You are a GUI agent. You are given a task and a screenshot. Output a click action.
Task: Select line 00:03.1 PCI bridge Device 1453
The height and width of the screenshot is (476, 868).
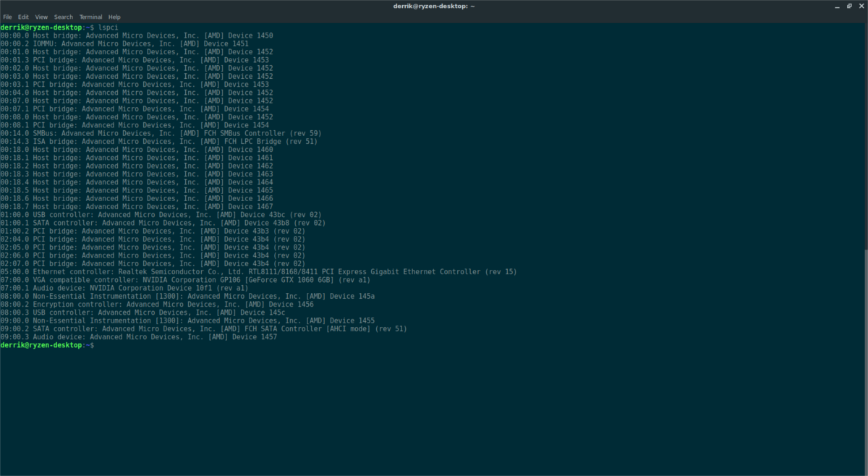pos(135,85)
